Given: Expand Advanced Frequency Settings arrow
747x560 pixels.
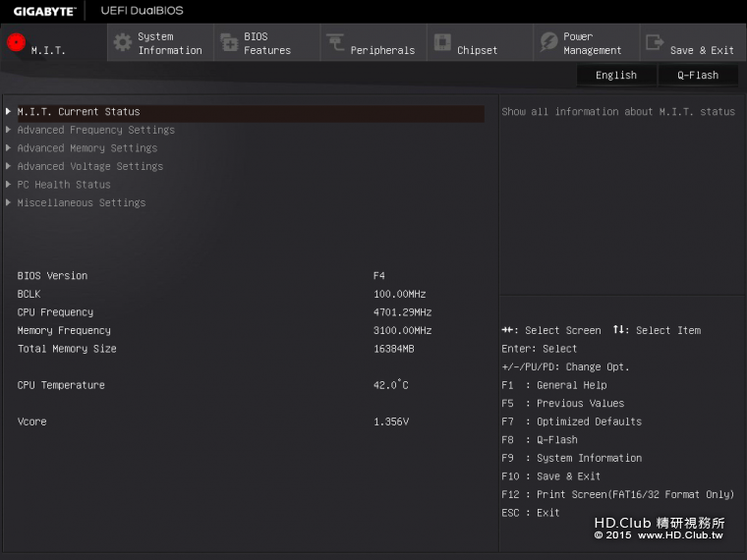Looking at the screenshot, I should coord(9,130).
